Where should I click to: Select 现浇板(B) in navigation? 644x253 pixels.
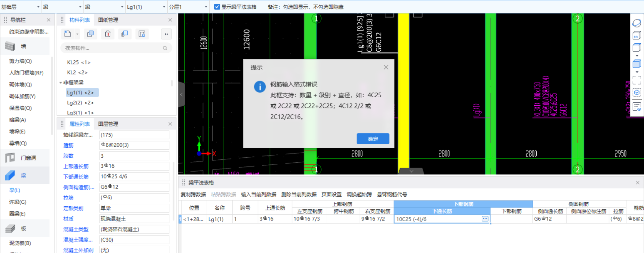(20, 243)
